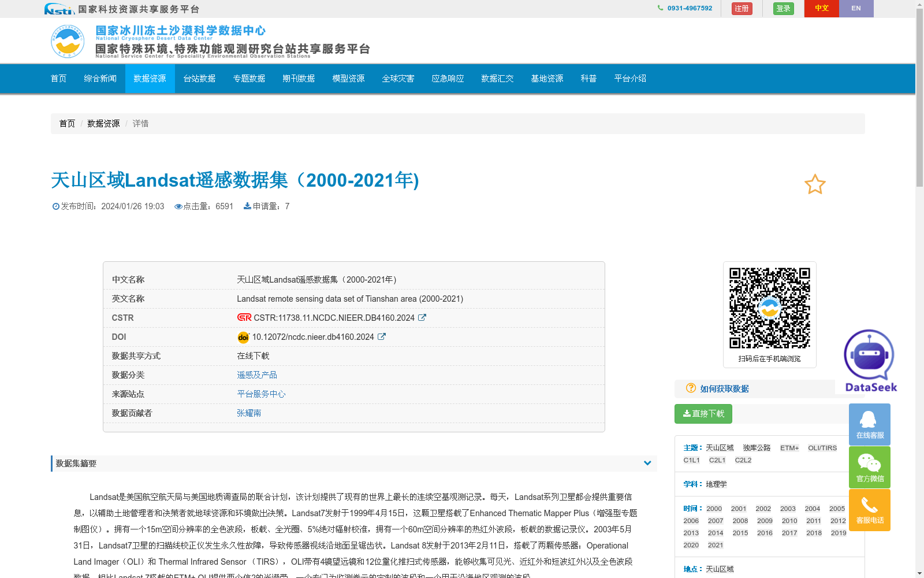The height and width of the screenshot is (578, 924).
Task: Open the DOI external link icon
Action: point(382,336)
